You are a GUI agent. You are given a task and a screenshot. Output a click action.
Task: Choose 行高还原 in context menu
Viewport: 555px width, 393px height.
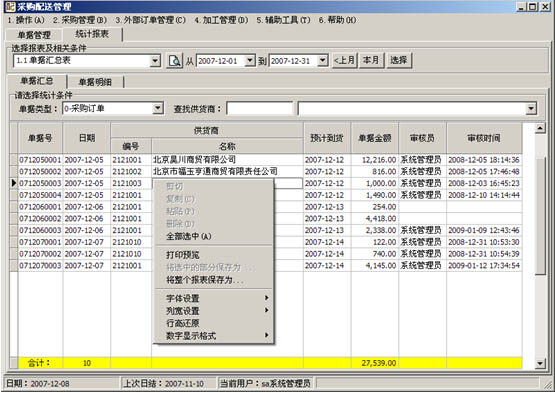click(213, 323)
